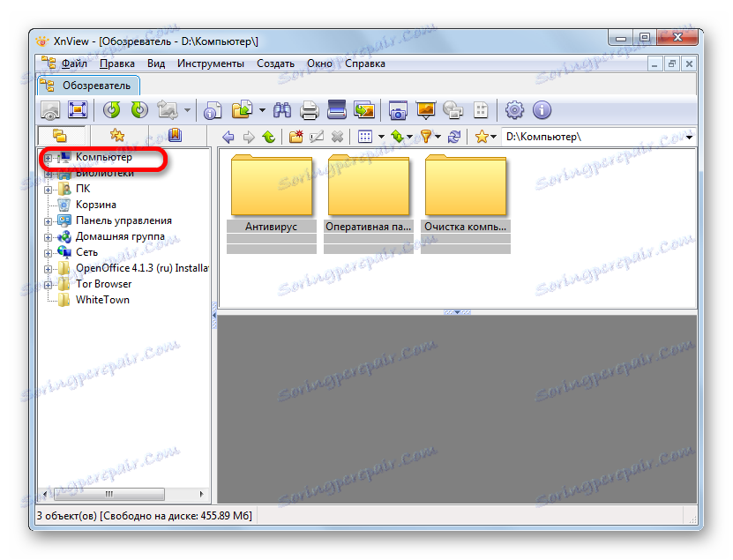Viewport: 733px width, 560px height.
Task: Expand the Сеть tree node
Action: [48, 253]
